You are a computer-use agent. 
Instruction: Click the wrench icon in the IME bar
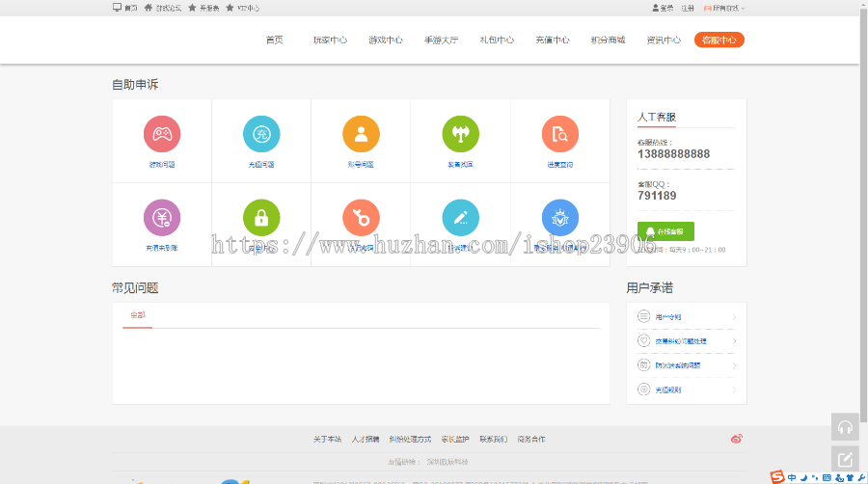coord(861,477)
